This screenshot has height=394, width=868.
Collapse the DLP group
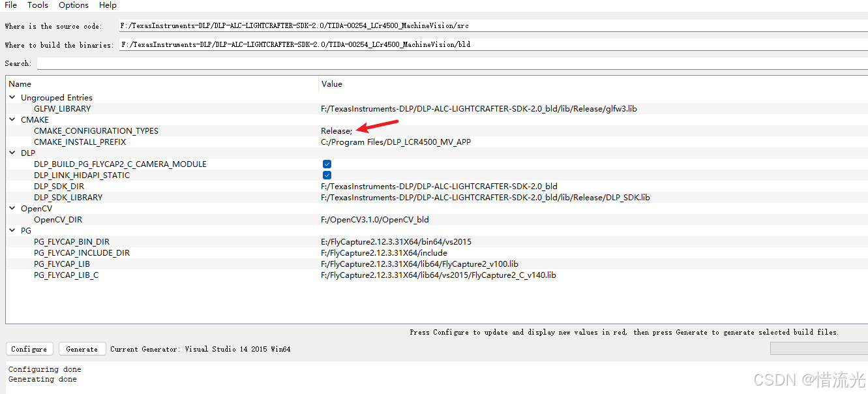point(12,153)
